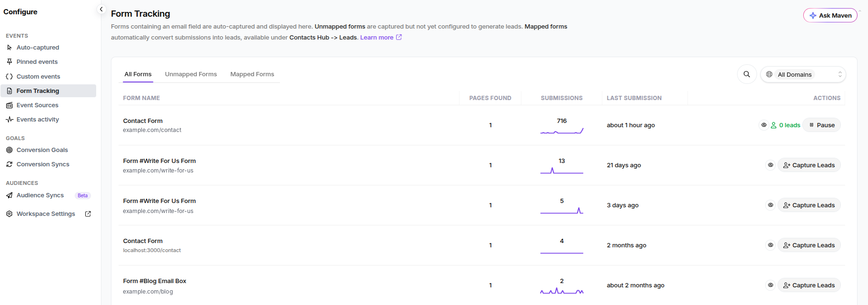Click the 13 submissions sparkline
This screenshot has width=868, height=305.
pos(562,171)
